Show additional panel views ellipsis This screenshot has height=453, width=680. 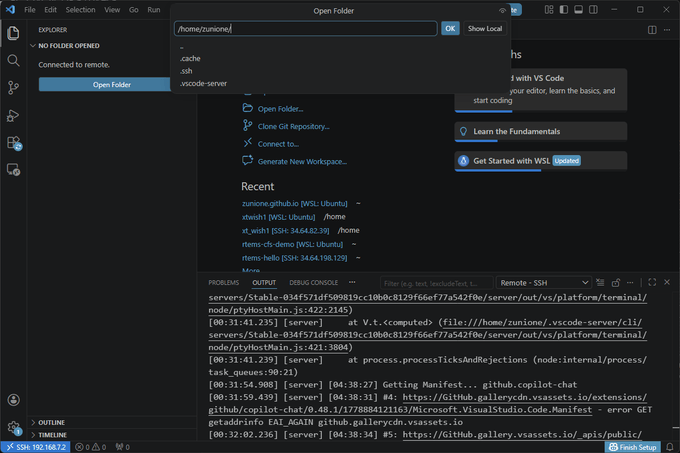(352, 283)
